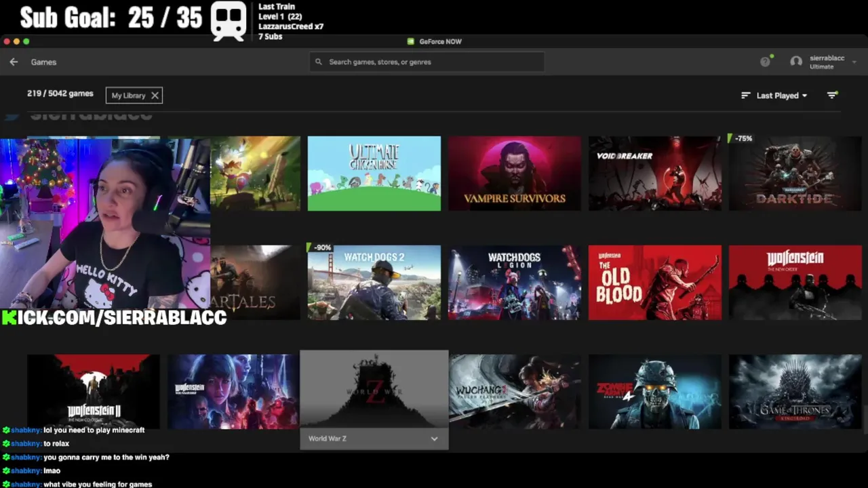Expand the World War Z card chevron
Viewport: 868px width, 488px height.
434,439
